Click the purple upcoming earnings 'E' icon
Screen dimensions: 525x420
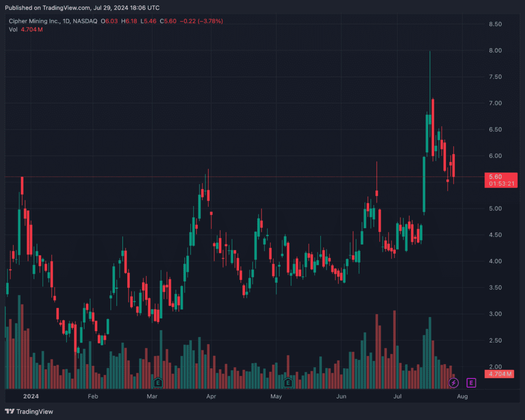pyautogui.click(x=471, y=383)
